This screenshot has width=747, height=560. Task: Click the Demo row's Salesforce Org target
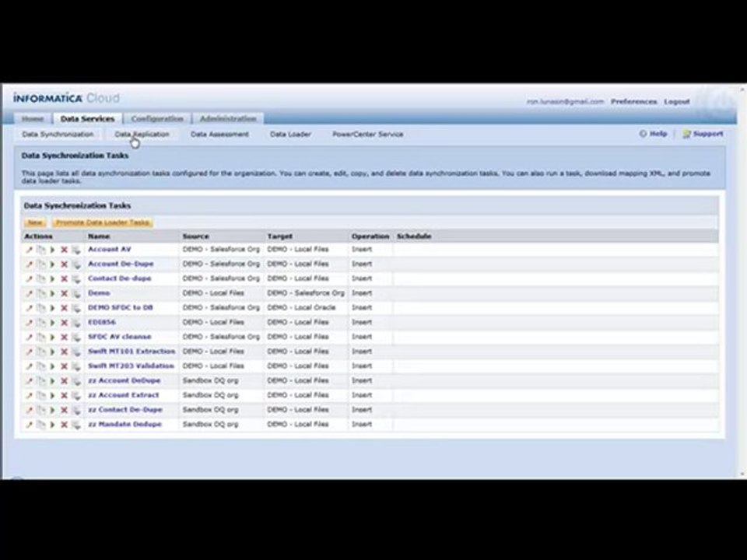pos(306,293)
